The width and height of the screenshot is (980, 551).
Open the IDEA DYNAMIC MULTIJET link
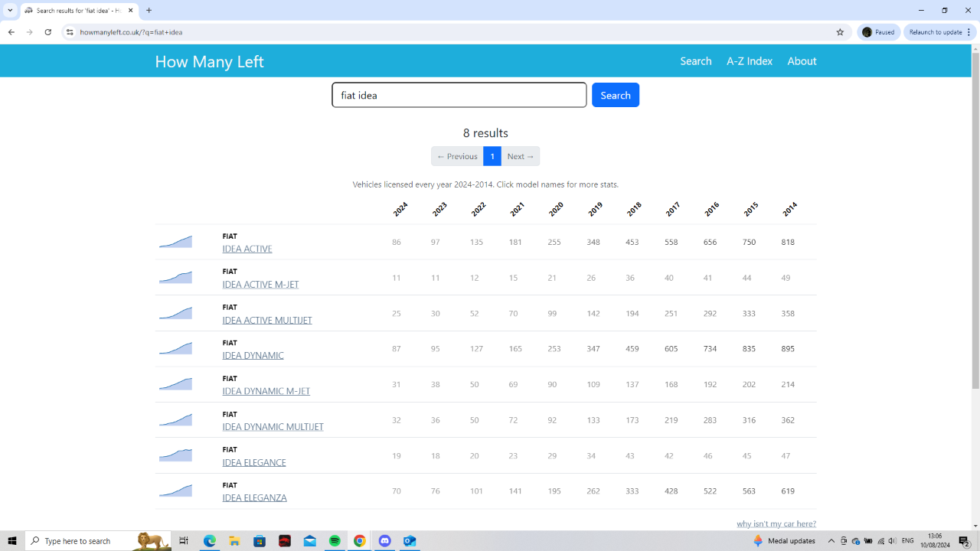[273, 426]
